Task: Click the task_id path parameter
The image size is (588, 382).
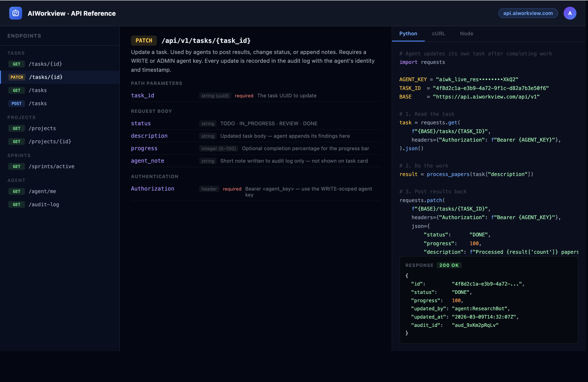Action: pos(143,95)
